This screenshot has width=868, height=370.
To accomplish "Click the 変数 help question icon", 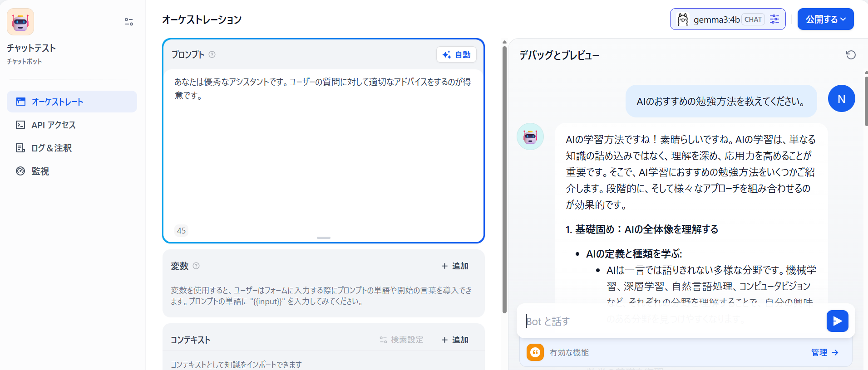I will (x=196, y=266).
